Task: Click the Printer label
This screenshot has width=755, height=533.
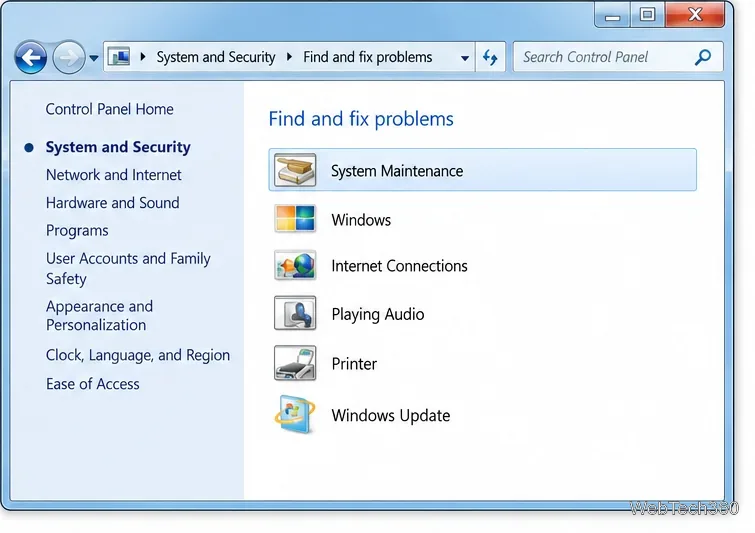Action: (x=354, y=364)
